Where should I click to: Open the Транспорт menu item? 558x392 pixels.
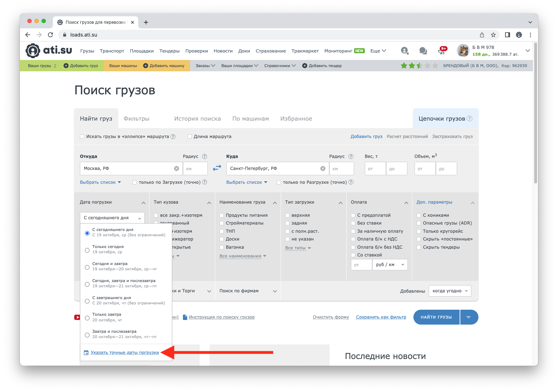pyautogui.click(x=112, y=51)
